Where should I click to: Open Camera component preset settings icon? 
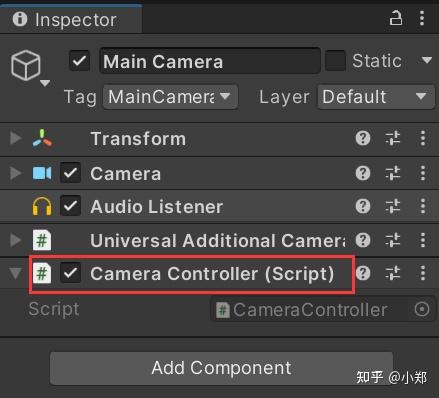click(x=393, y=173)
